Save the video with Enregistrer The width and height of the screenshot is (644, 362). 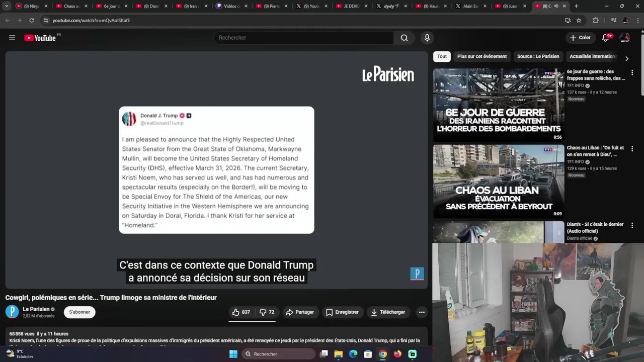(342, 312)
